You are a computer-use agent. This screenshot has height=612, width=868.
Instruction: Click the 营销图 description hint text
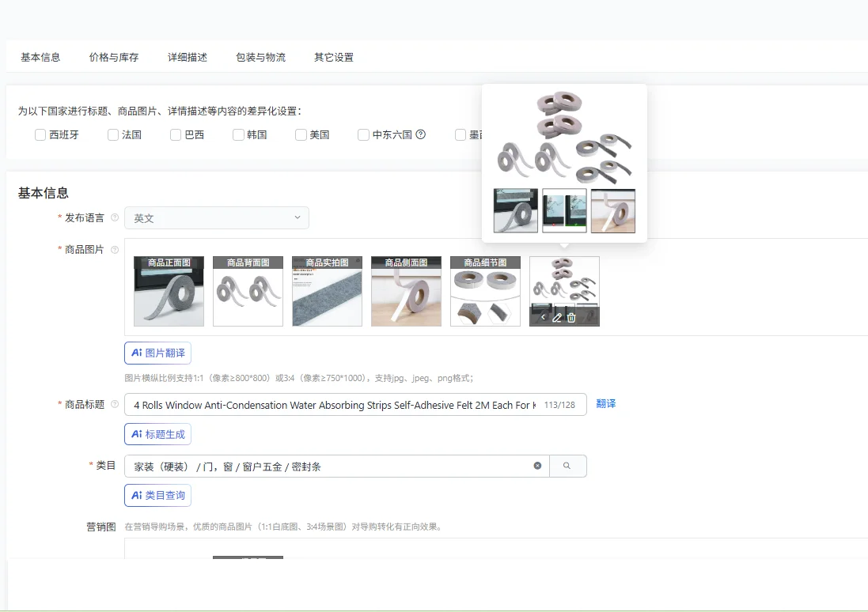(x=284, y=527)
